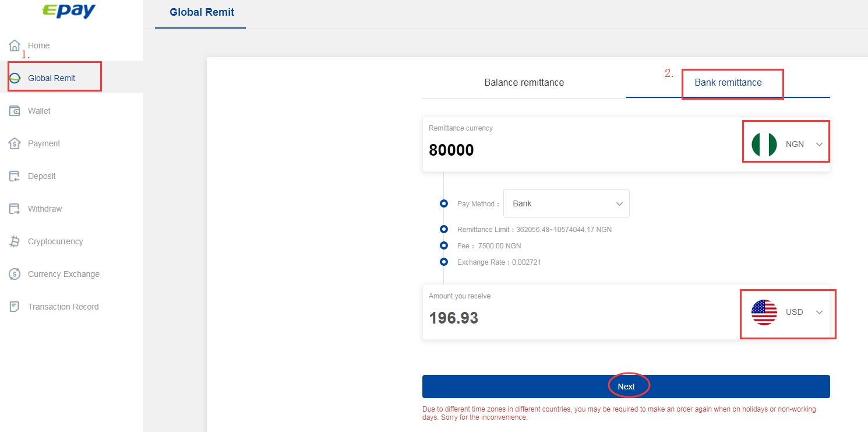Screen dimensions: 868x432
Task: Open Currency Exchange from sidebar
Action: pyautogui.click(x=72, y=274)
